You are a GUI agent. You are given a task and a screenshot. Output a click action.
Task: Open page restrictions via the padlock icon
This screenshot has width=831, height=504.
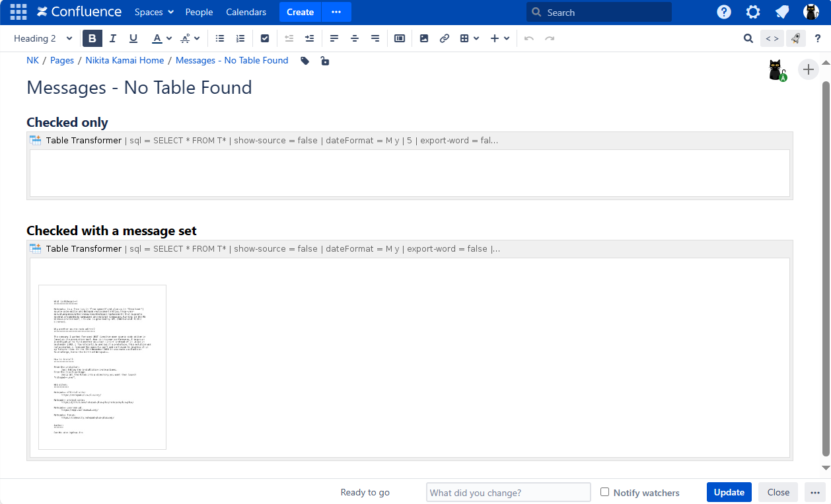324,61
